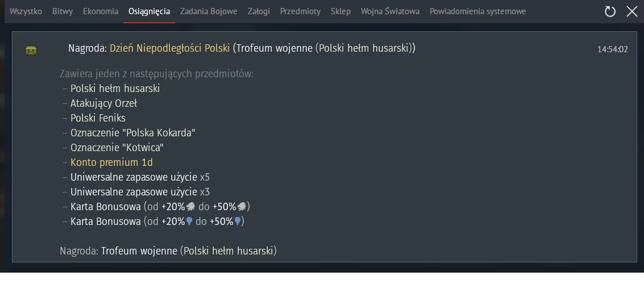Select the Powiadomienia systemowe tab
644x305 pixels.
click(x=477, y=11)
